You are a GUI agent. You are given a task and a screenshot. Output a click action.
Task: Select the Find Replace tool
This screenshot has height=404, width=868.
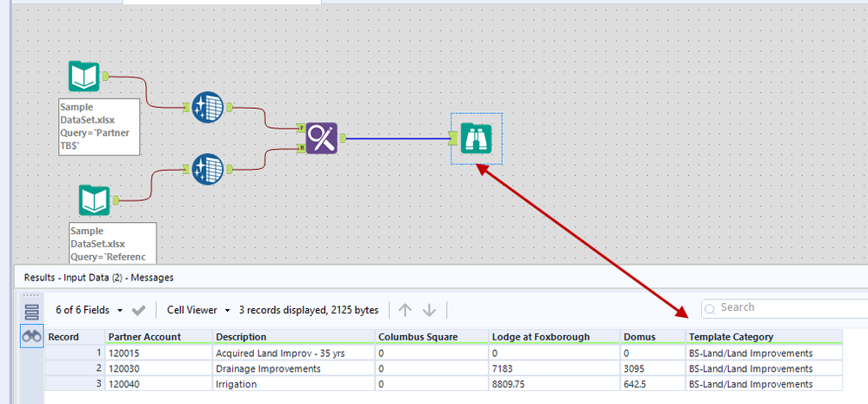click(x=322, y=138)
